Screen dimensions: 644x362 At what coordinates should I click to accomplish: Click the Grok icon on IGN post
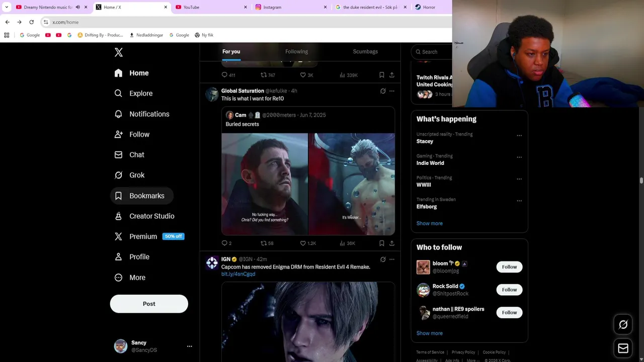383,259
